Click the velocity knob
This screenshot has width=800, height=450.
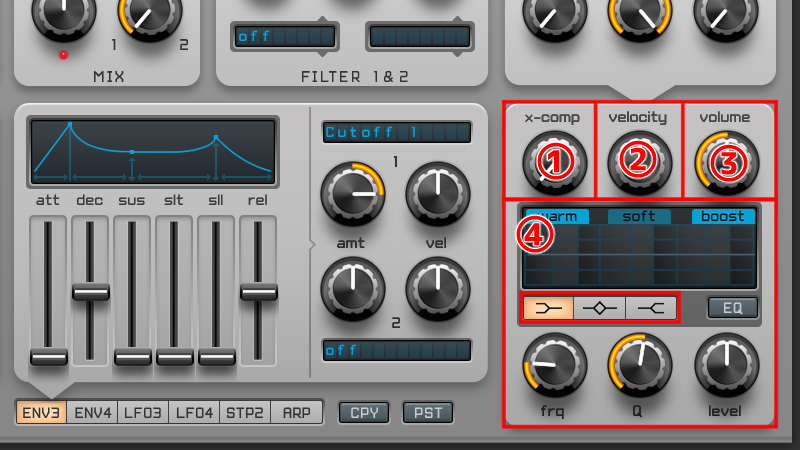pos(638,161)
